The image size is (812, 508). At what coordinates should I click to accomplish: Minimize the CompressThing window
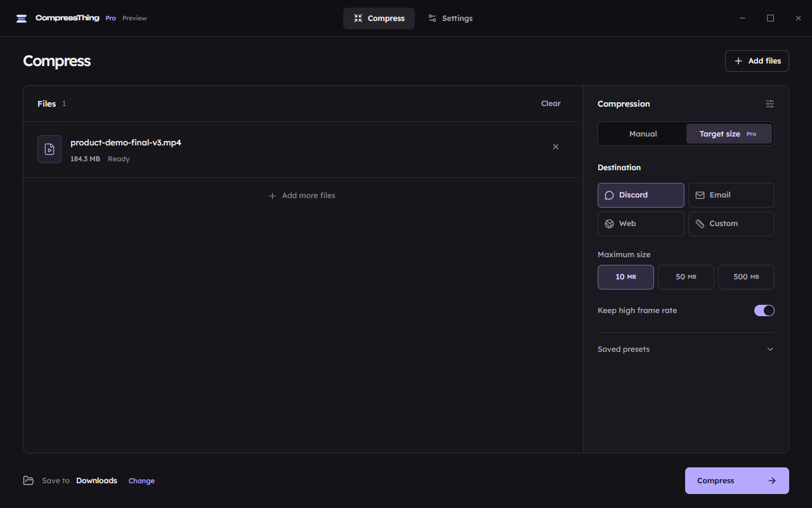pyautogui.click(x=742, y=18)
